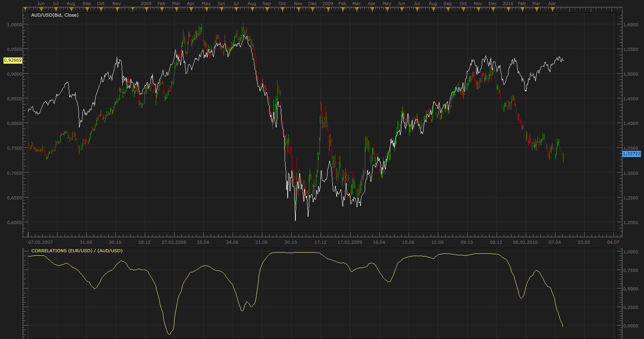Click 0,2500 on the correlation scale
This screenshot has height=339, width=644.
coord(631,307)
